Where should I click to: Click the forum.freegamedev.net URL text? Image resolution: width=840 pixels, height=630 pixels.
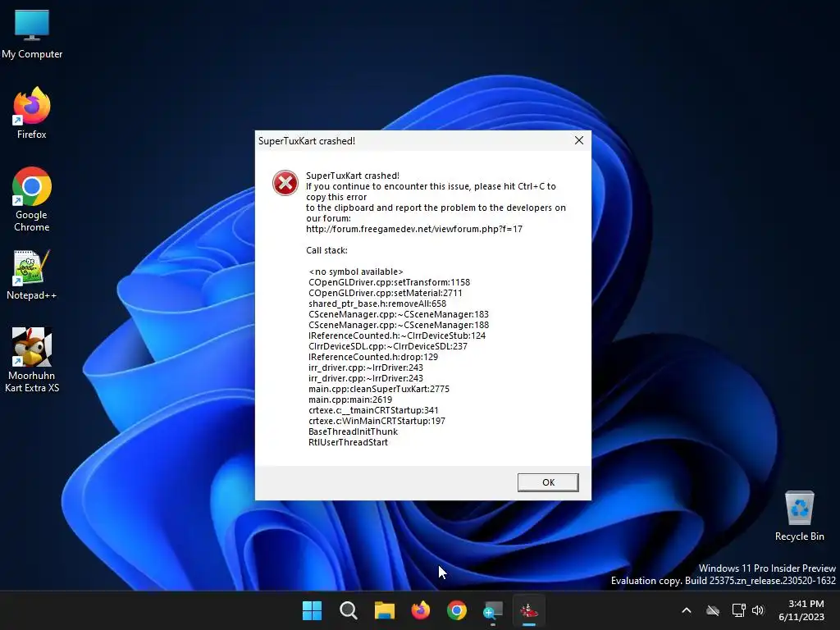click(414, 229)
